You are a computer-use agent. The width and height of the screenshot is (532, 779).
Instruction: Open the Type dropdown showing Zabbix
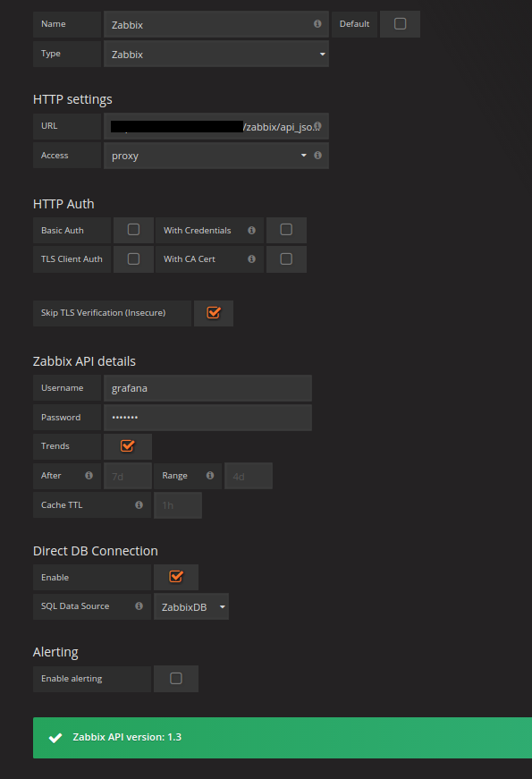(215, 55)
